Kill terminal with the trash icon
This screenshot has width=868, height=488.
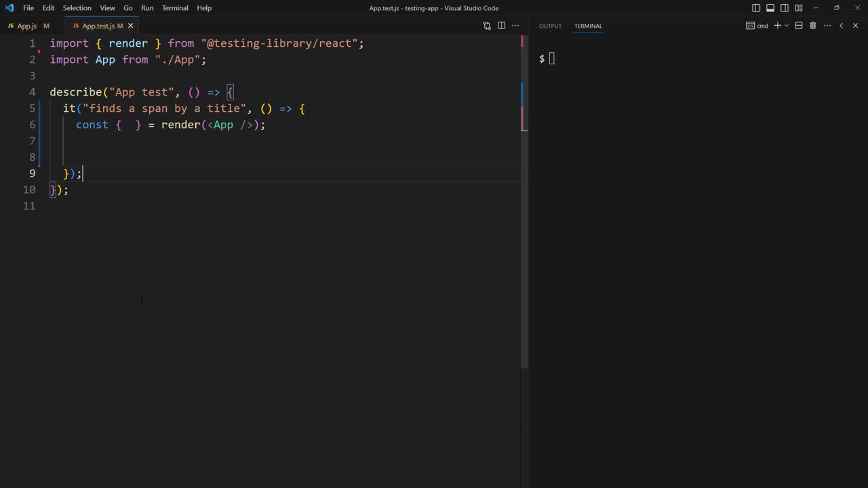pos(812,26)
